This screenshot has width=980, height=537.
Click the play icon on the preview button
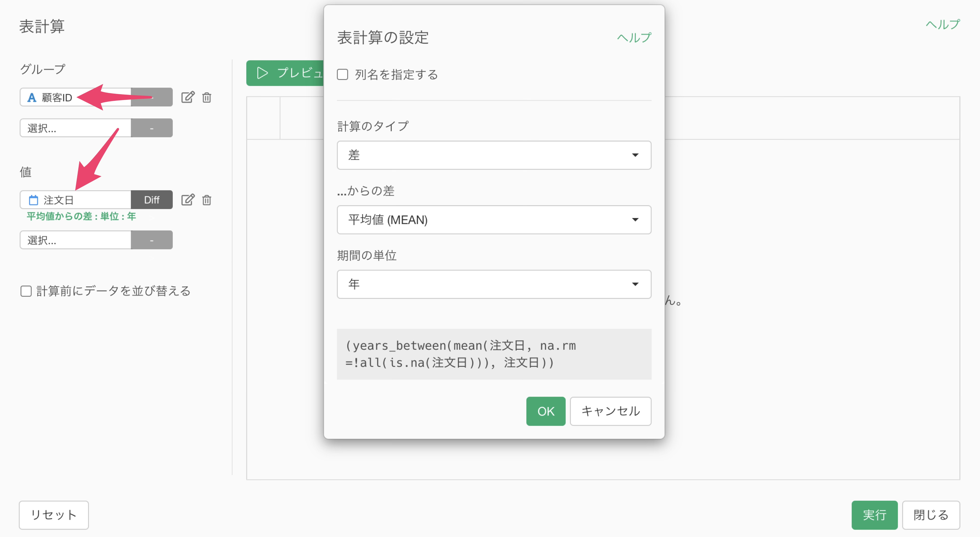(262, 73)
